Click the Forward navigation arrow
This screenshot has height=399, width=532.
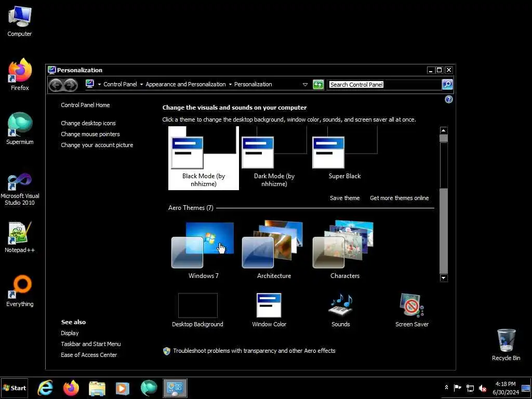71,85
